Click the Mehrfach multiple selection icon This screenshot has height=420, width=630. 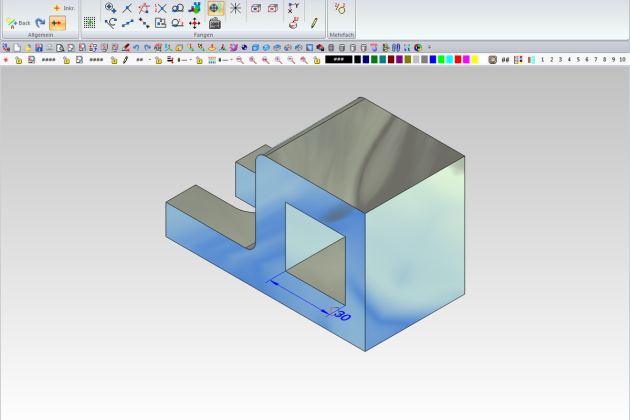(340, 8)
